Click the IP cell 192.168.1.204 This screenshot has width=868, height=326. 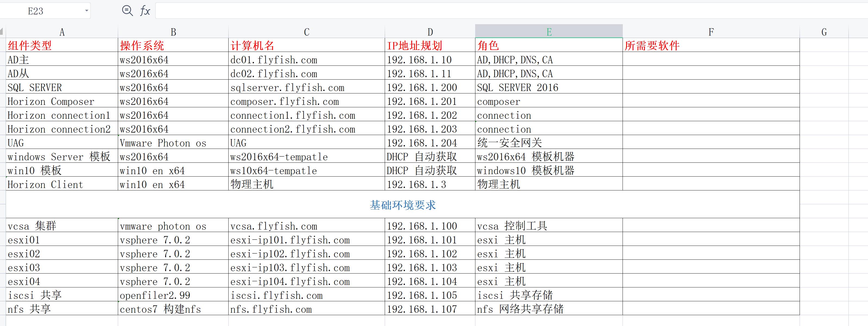(x=430, y=142)
